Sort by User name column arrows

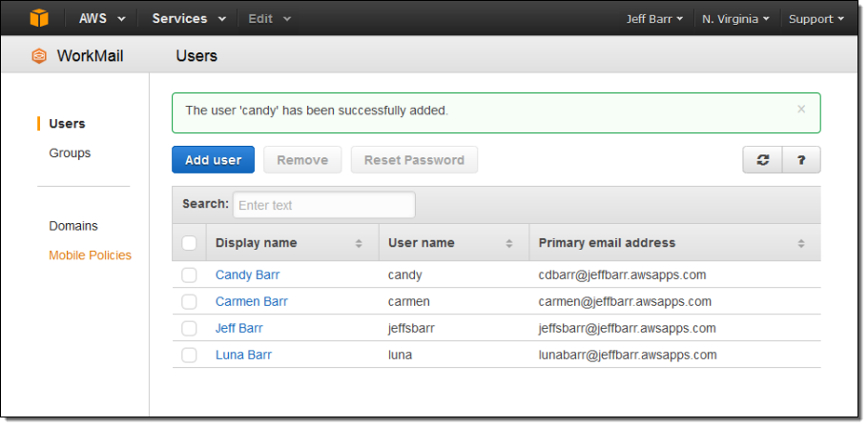[x=509, y=243]
